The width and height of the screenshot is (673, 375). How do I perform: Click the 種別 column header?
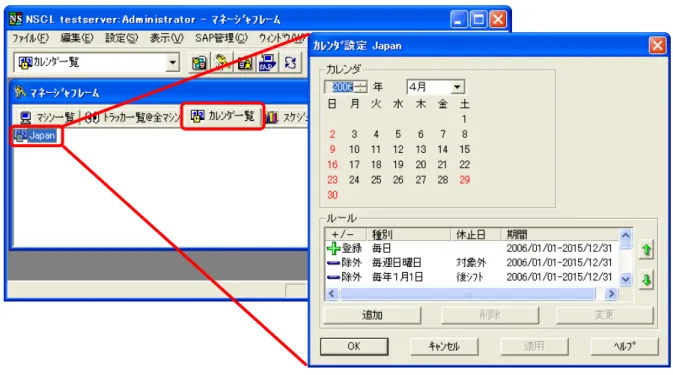coord(408,234)
